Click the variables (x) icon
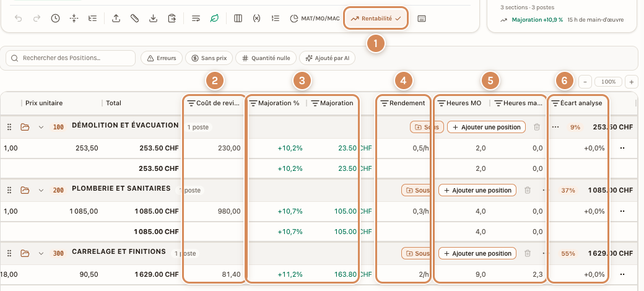 [x=257, y=19]
